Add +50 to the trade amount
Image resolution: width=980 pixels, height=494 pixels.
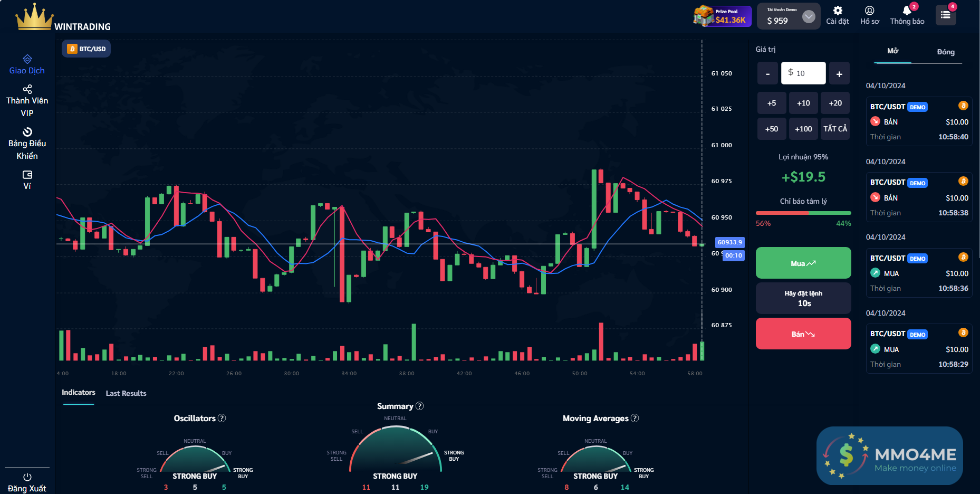point(772,129)
